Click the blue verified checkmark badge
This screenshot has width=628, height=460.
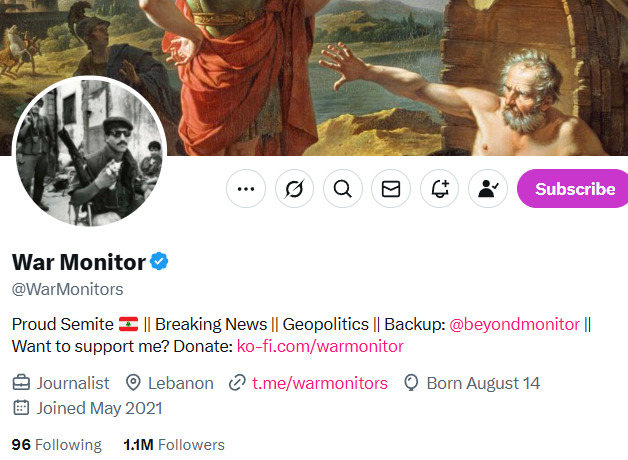160,262
